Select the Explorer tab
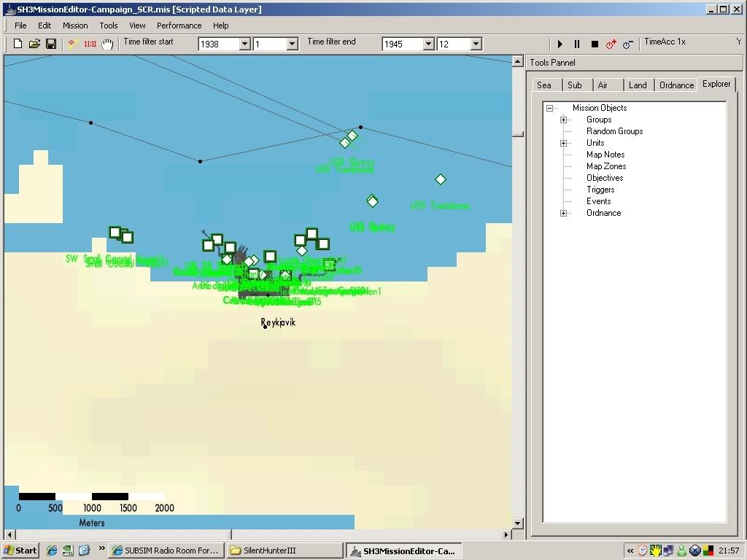The image size is (747, 560). coord(716,84)
